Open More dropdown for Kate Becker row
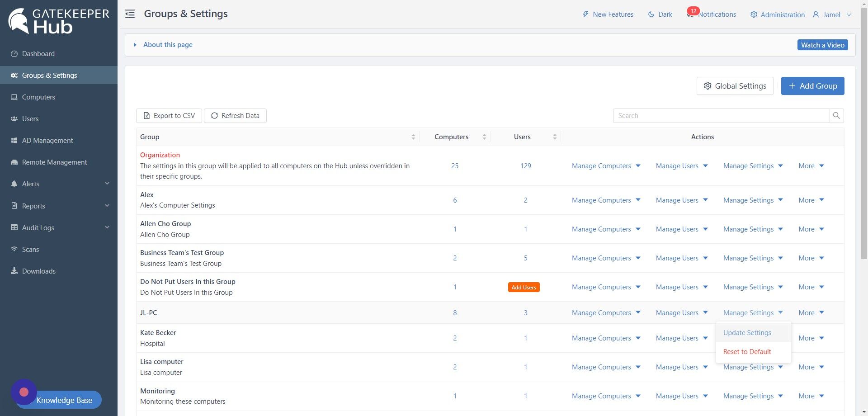The width and height of the screenshot is (868, 416). pyautogui.click(x=811, y=338)
